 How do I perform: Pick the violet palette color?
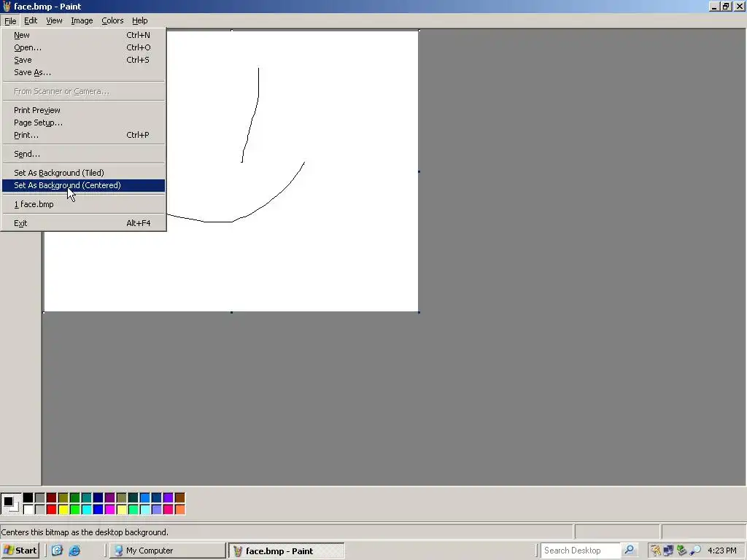(x=169, y=497)
